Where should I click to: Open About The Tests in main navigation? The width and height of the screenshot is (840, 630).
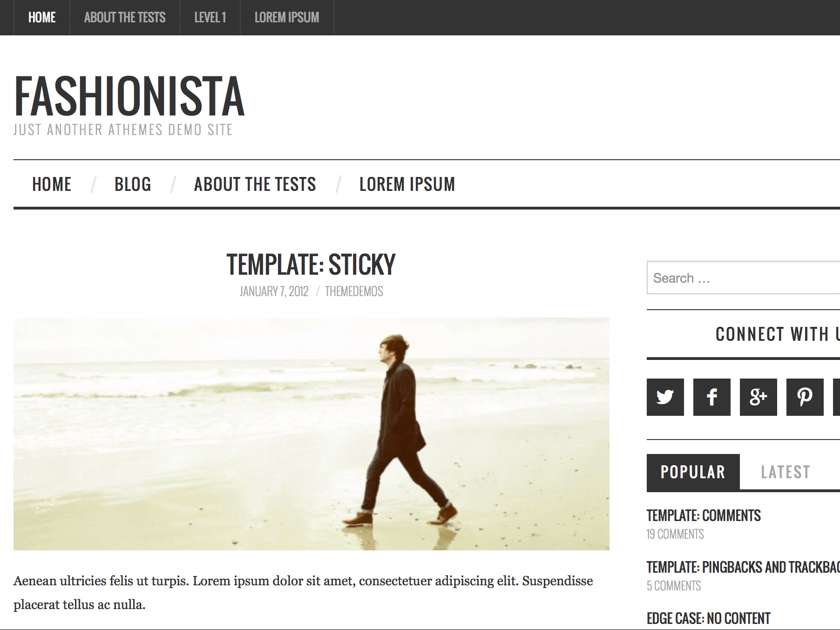255,184
